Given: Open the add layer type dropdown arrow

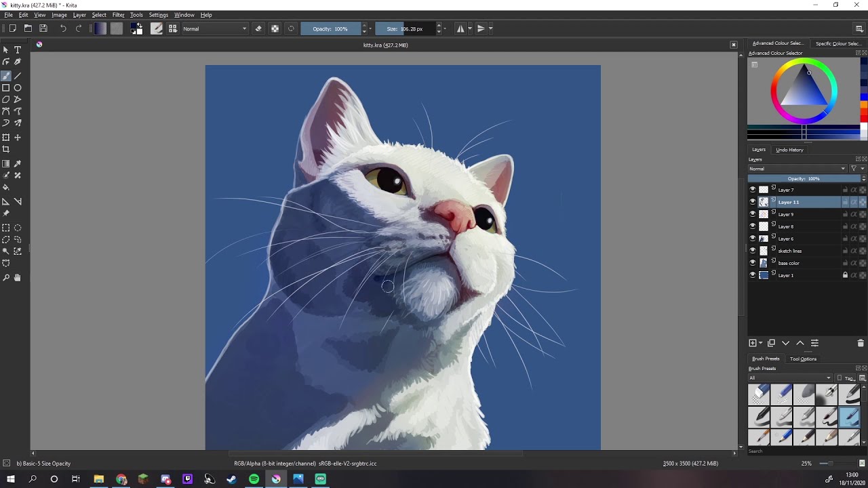Looking at the screenshot, I should tap(761, 343).
